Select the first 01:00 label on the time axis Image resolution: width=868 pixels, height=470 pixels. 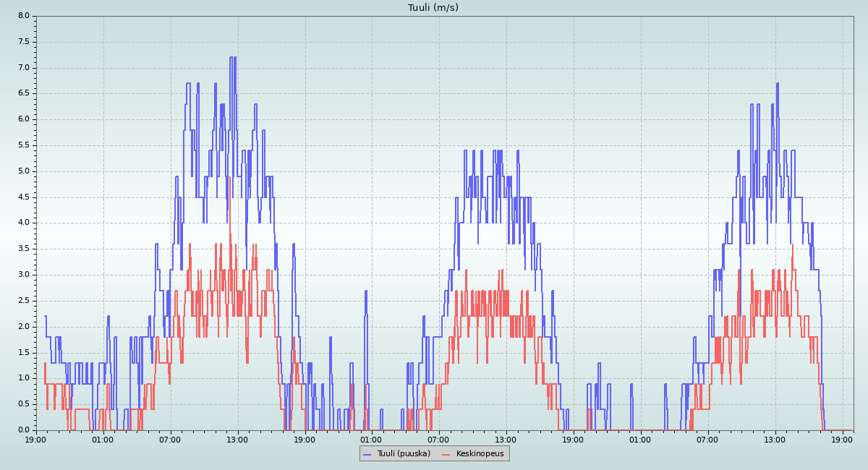pyautogui.click(x=103, y=440)
